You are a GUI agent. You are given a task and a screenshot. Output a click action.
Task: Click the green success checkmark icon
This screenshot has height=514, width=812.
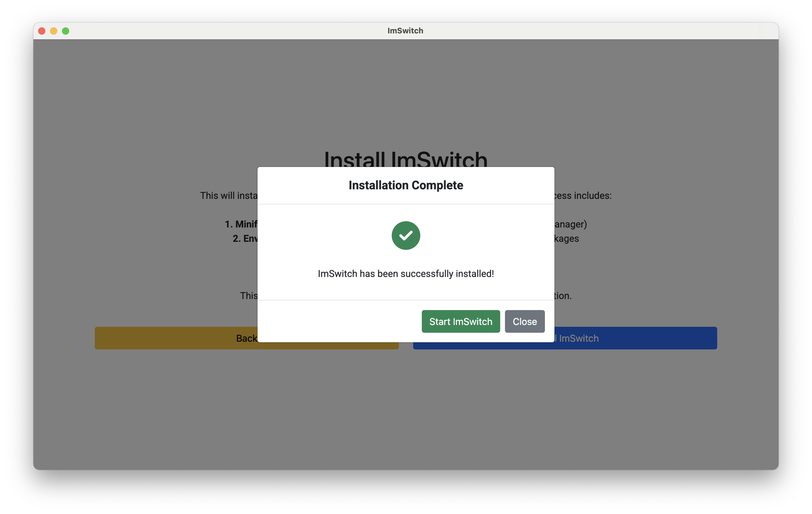pyautogui.click(x=406, y=236)
